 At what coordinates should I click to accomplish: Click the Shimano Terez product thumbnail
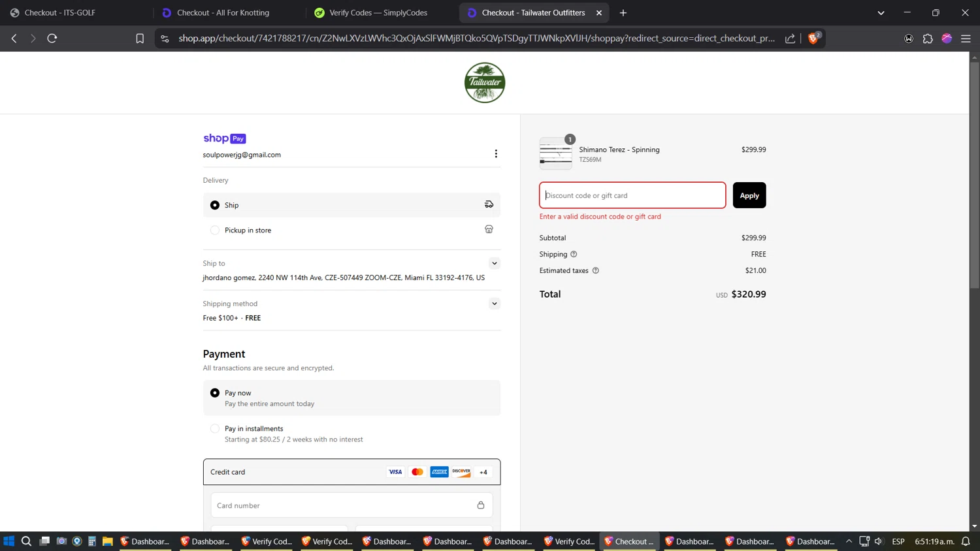pos(556,153)
